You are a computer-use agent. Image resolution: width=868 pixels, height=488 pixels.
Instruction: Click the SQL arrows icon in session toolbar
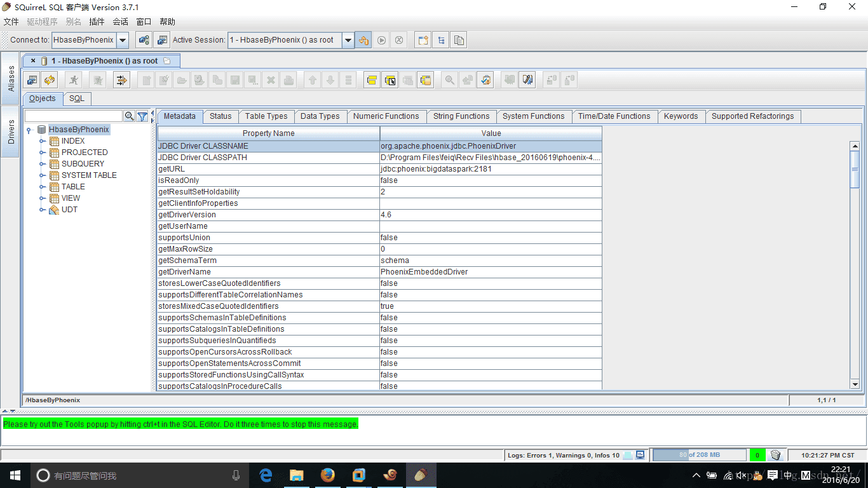pyautogui.click(x=121, y=80)
